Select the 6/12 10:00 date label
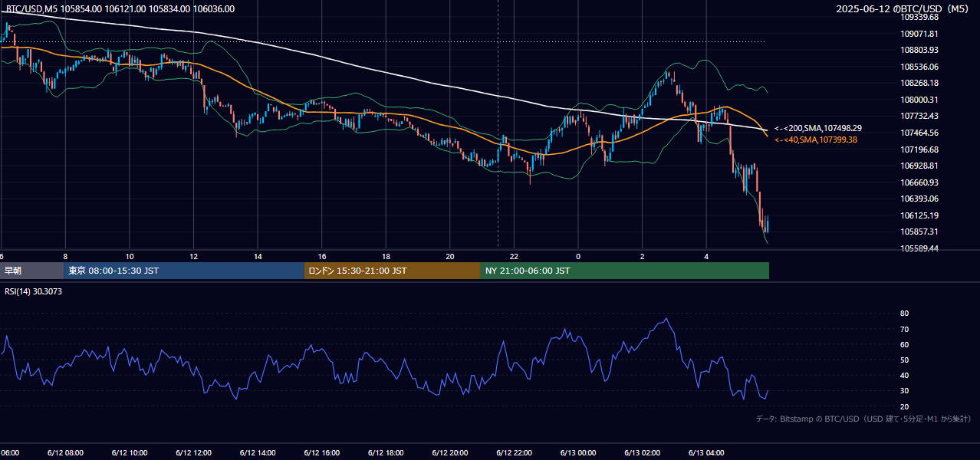Viewport: 980px width, 460px height. click(x=129, y=452)
